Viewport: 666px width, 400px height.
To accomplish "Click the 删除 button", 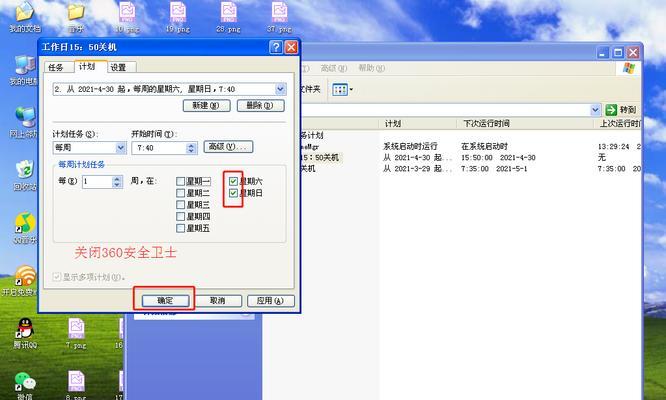I will click(260, 105).
